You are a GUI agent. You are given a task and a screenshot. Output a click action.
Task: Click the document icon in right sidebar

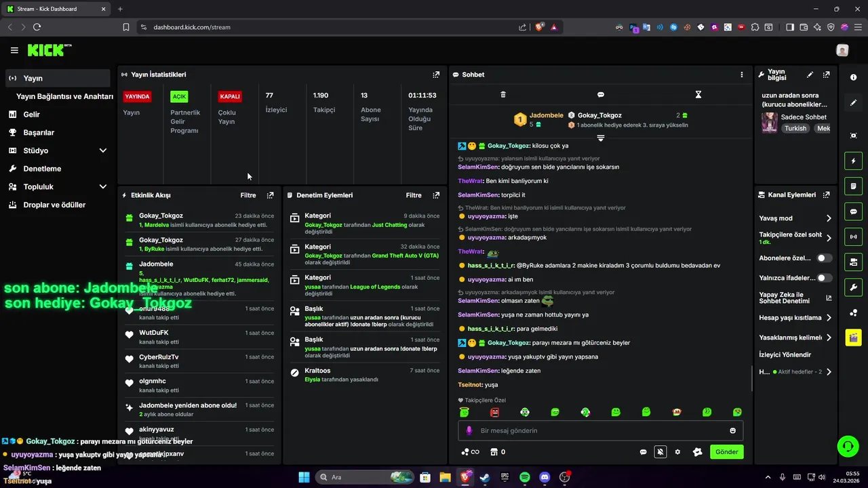(x=853, y=186)
